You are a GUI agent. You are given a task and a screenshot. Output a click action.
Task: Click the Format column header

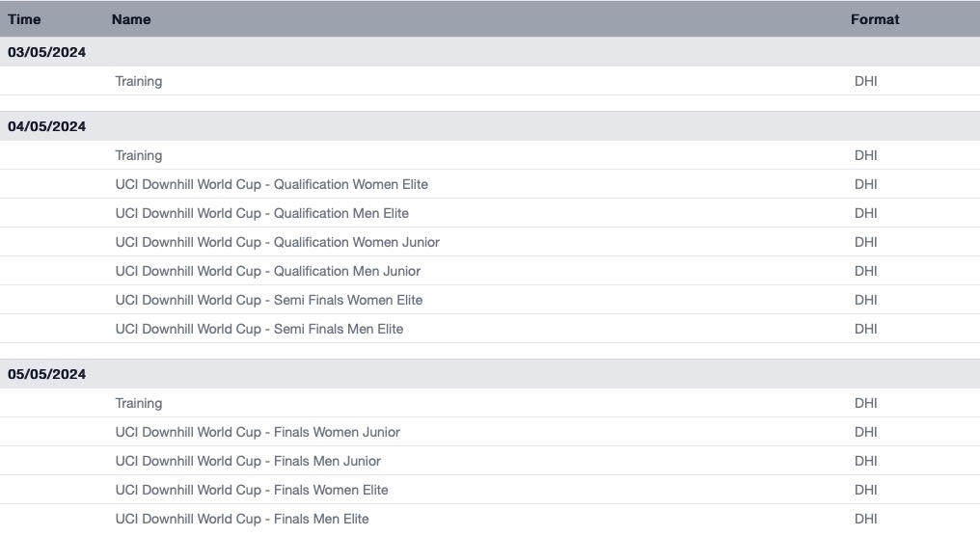point(875,19)
